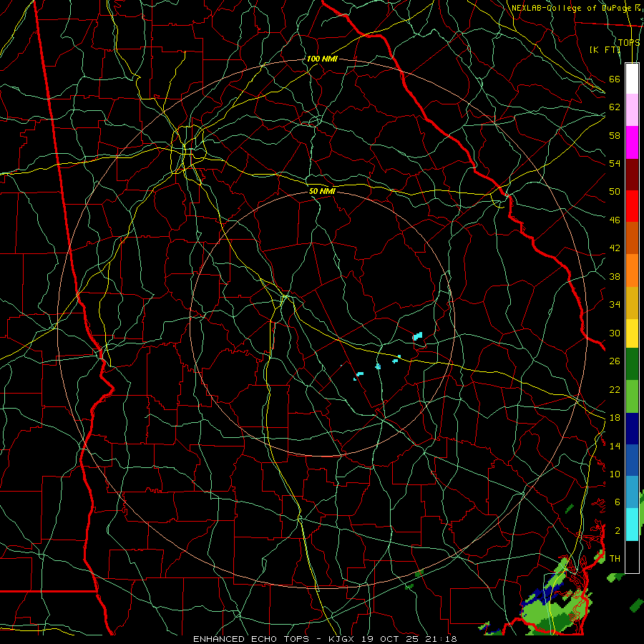Click the legend value '62'
The height and width of the screenshot is (644, 644).
point(615,107)
